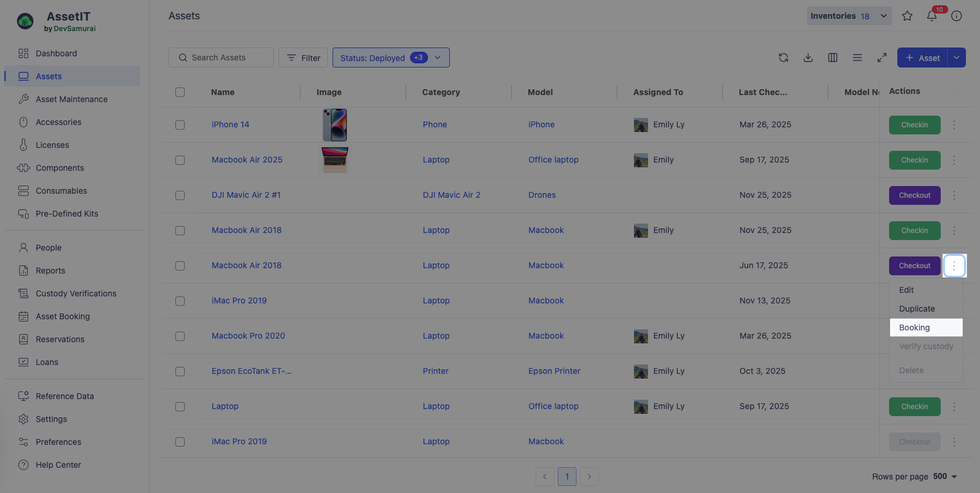
Task: Expand table to fullscreen view
Action: (881, 58)
